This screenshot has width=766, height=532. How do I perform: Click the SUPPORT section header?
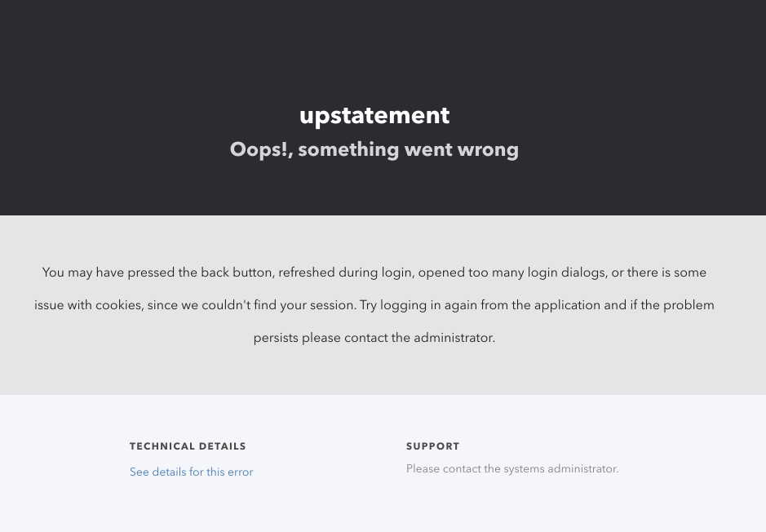coord(432,446)
